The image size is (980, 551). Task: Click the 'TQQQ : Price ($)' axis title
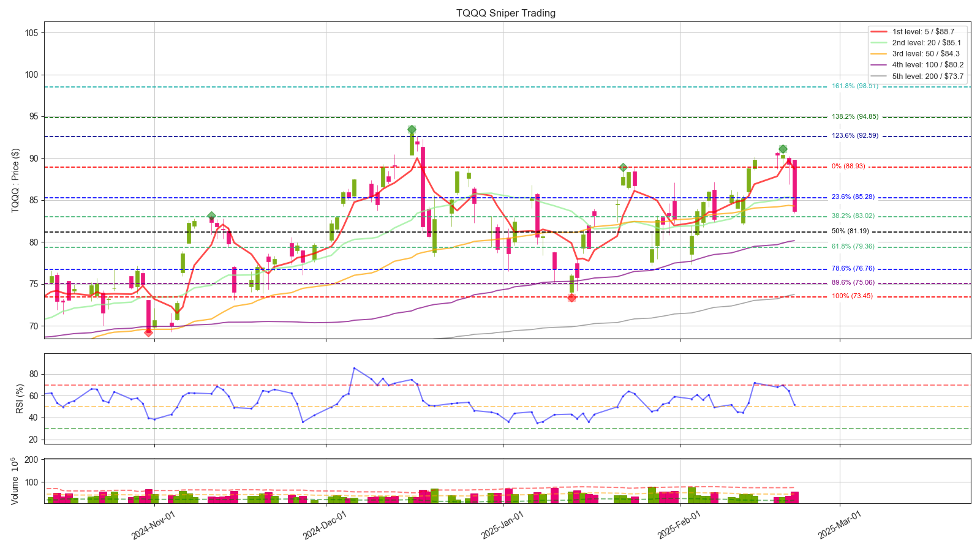pyautogui.click(x=15, y=181)
